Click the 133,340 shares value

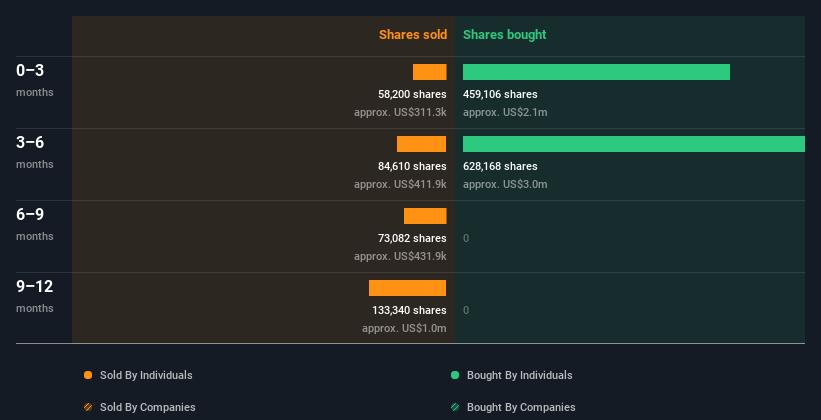click(409, 310)
